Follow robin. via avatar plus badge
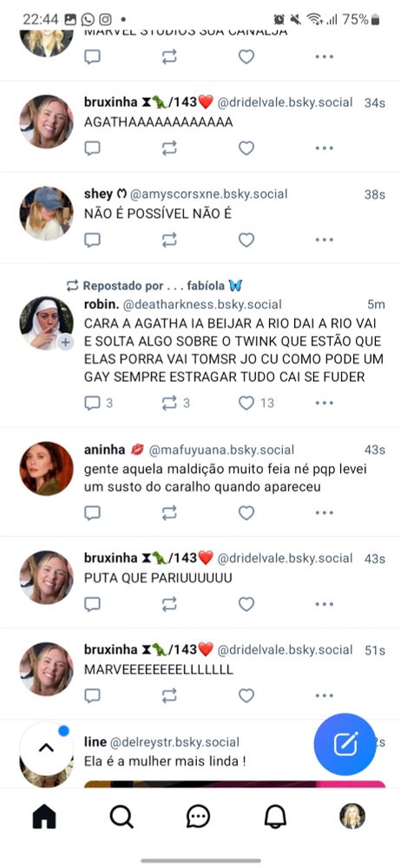 [x=65, y=343]
